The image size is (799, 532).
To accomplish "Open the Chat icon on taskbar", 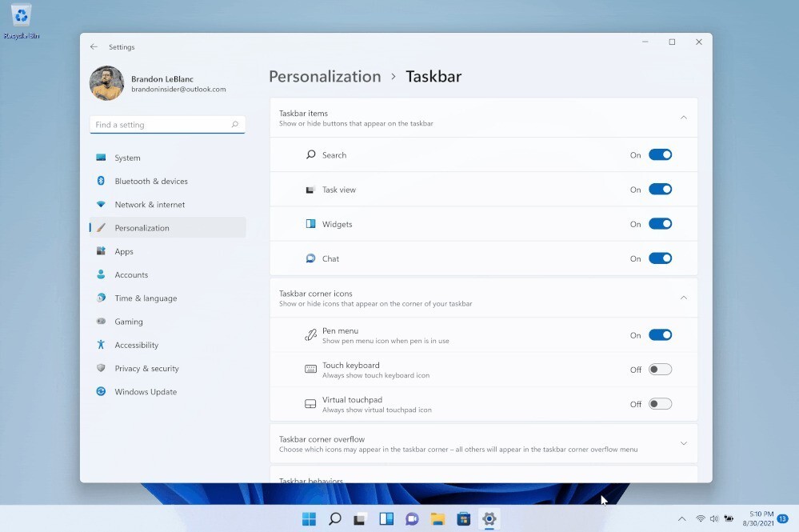I will point(412,518).
